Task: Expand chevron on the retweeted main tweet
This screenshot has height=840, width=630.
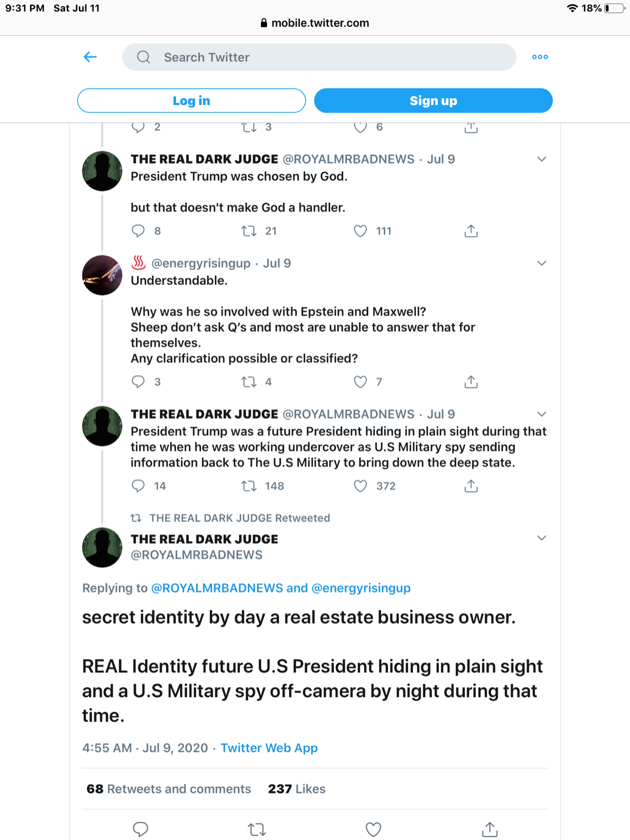Action: (541, 538)
